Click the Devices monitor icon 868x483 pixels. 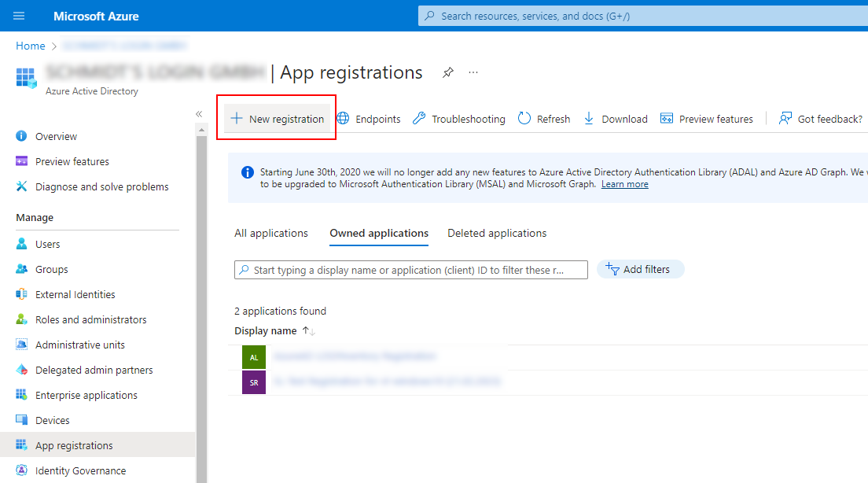point(21,419)
